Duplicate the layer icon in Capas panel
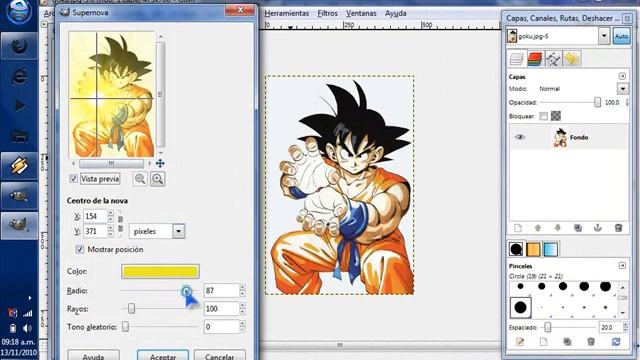 [x=578, y=228]
